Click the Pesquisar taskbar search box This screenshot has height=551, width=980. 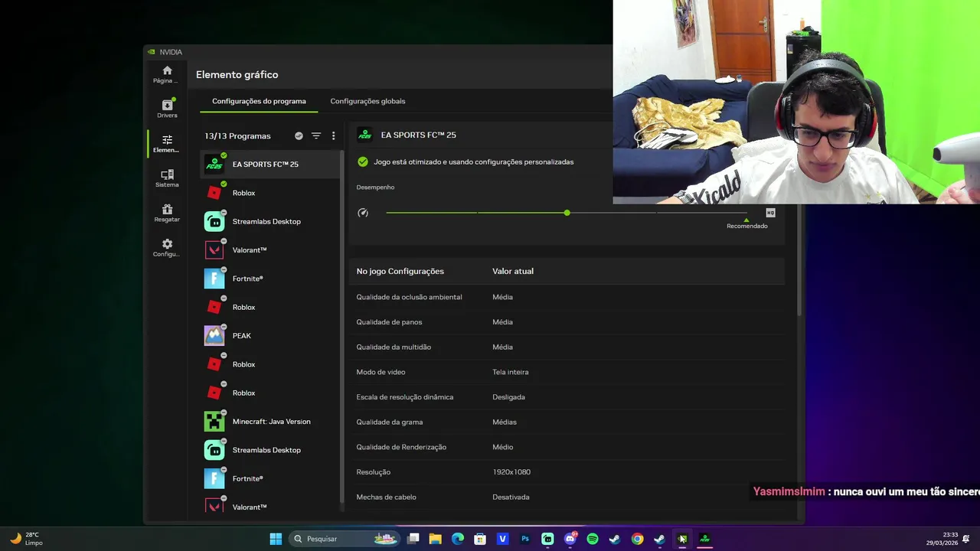tap(345, 539)
